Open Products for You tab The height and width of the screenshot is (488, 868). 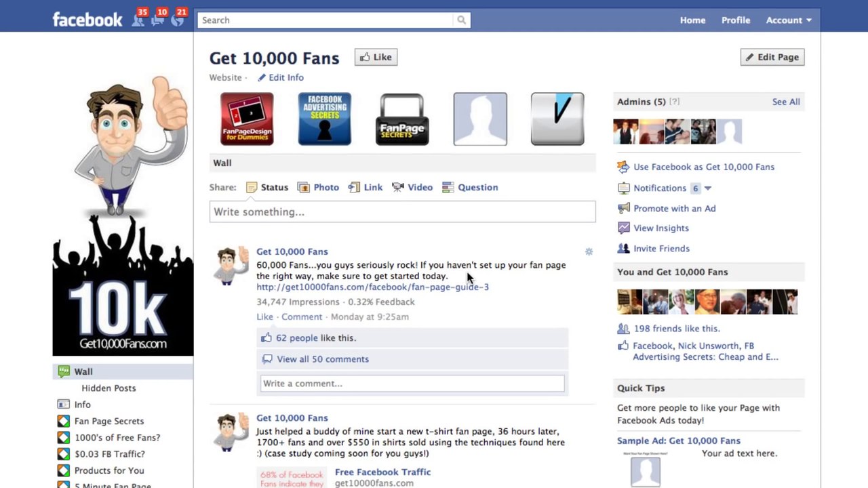coord(109,470)
